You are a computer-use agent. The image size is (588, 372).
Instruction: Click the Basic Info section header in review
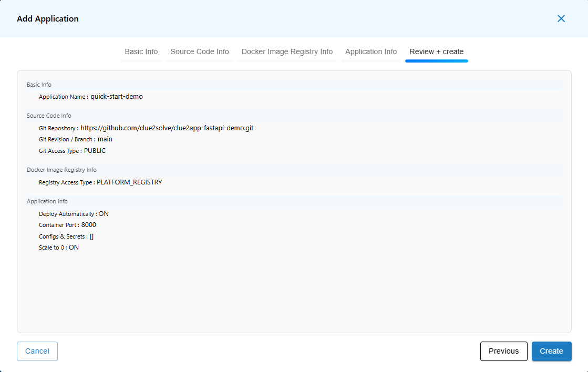pos(39,85)
